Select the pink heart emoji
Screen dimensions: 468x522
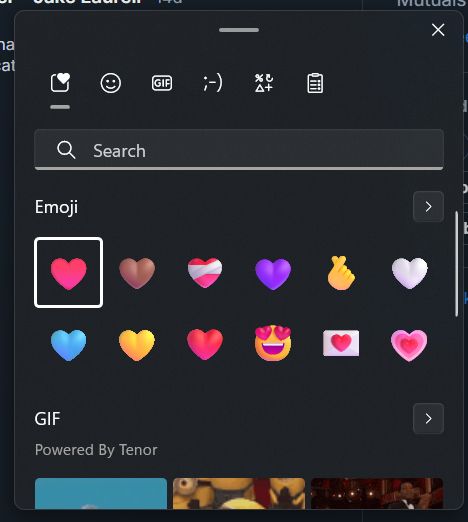click(68, 273)
